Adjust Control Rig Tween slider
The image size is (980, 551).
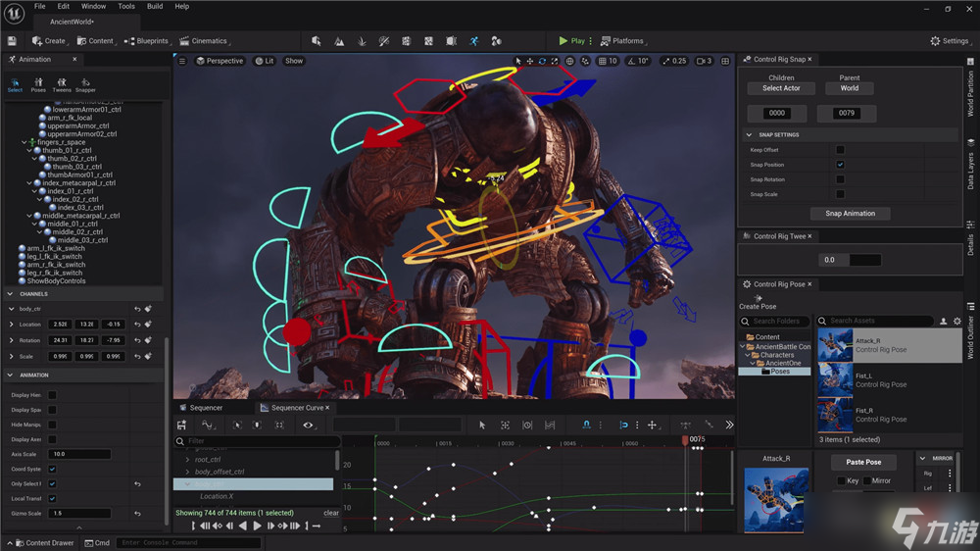pyautogui.click(x=850, y=260)
